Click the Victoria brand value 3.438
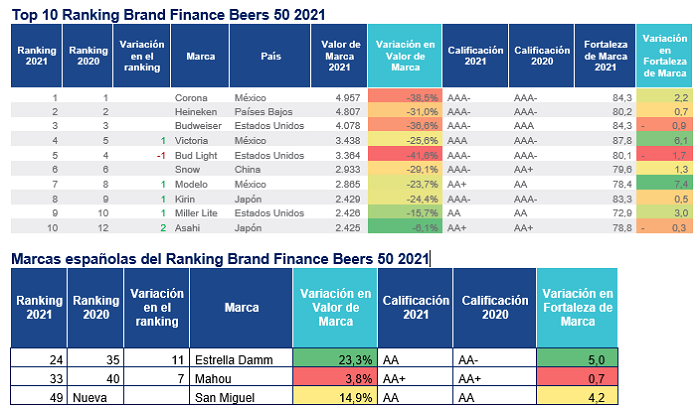This screenshot has height=408, width=700. coord(348,141)
